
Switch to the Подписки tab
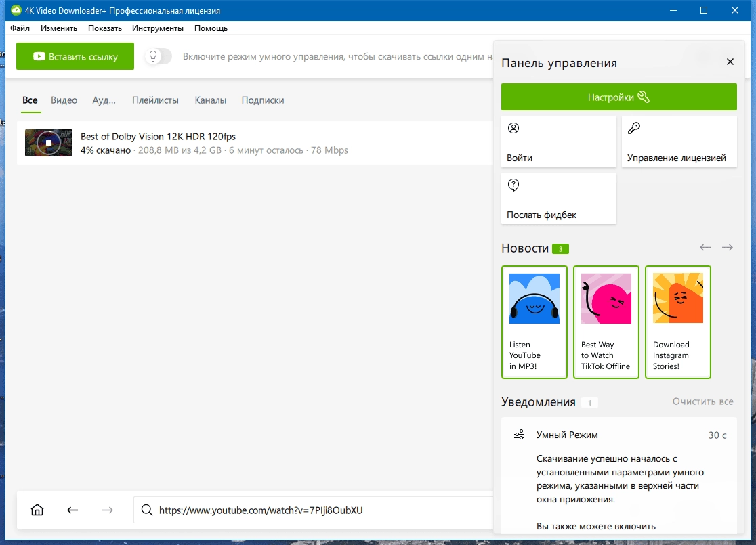[x=263, y=100]
